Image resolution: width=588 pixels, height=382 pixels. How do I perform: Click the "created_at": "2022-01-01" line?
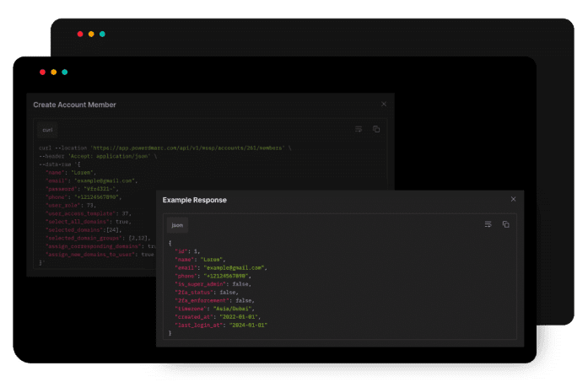218,317
